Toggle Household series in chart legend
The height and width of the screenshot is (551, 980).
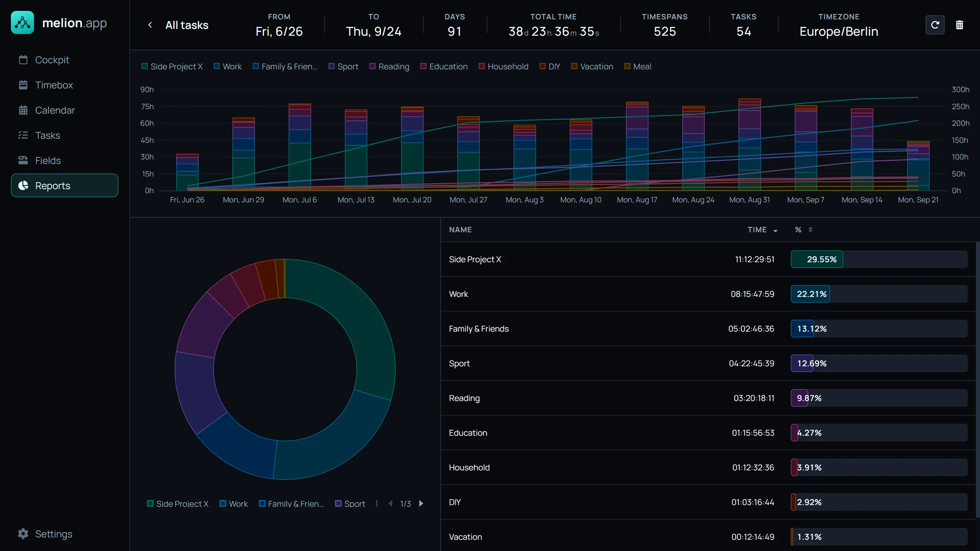coord(503,66)
